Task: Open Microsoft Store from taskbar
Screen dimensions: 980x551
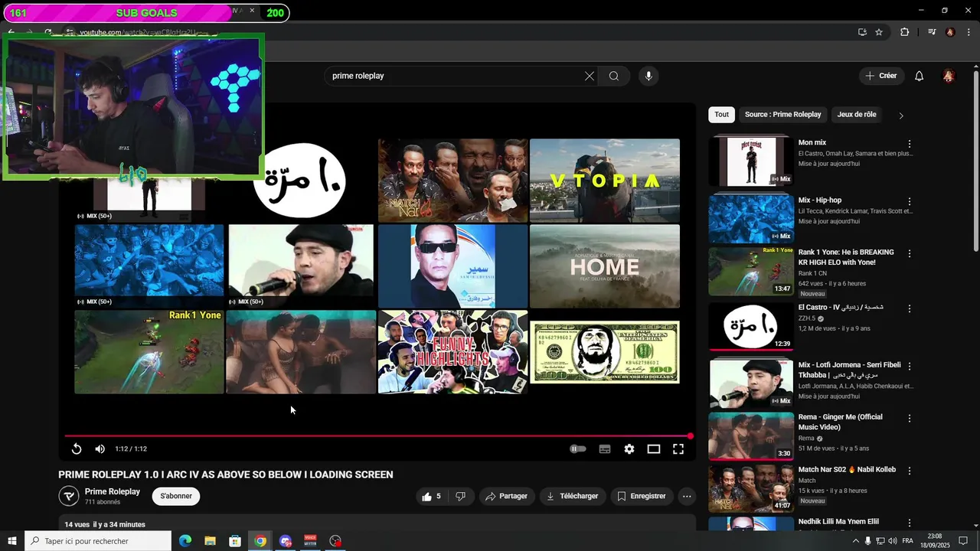Action: [235, 541]
